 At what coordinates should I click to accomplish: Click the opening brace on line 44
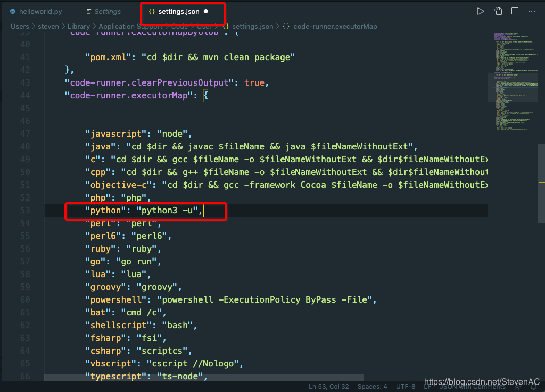pyautogui.click(x=206, y=96)
